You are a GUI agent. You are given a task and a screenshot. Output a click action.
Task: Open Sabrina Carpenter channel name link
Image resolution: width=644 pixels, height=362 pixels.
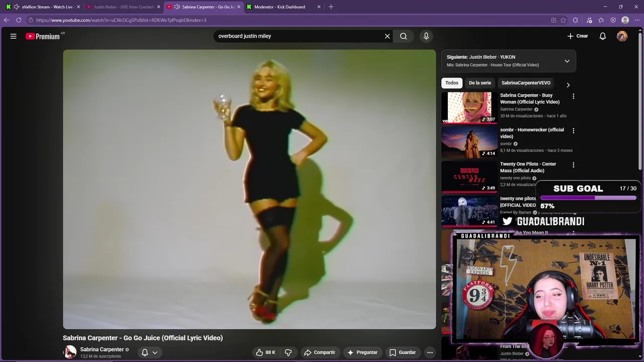pyautogui.click(x=102, y=349)
